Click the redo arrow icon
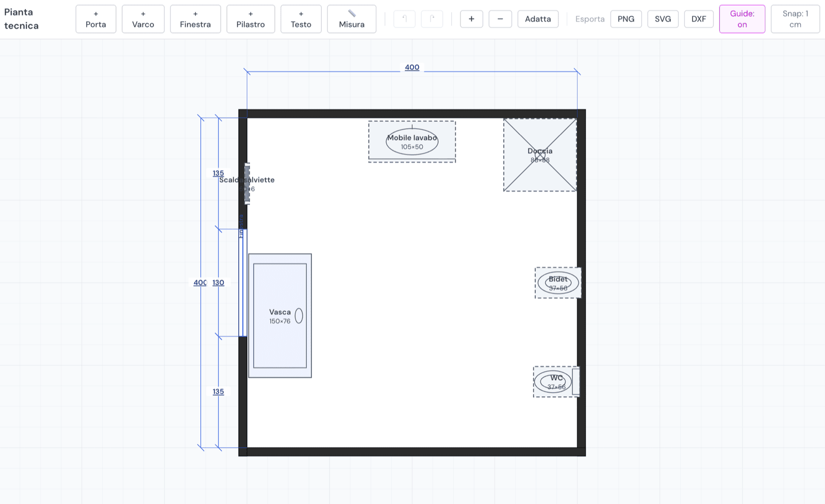 (x=432, y=19)
